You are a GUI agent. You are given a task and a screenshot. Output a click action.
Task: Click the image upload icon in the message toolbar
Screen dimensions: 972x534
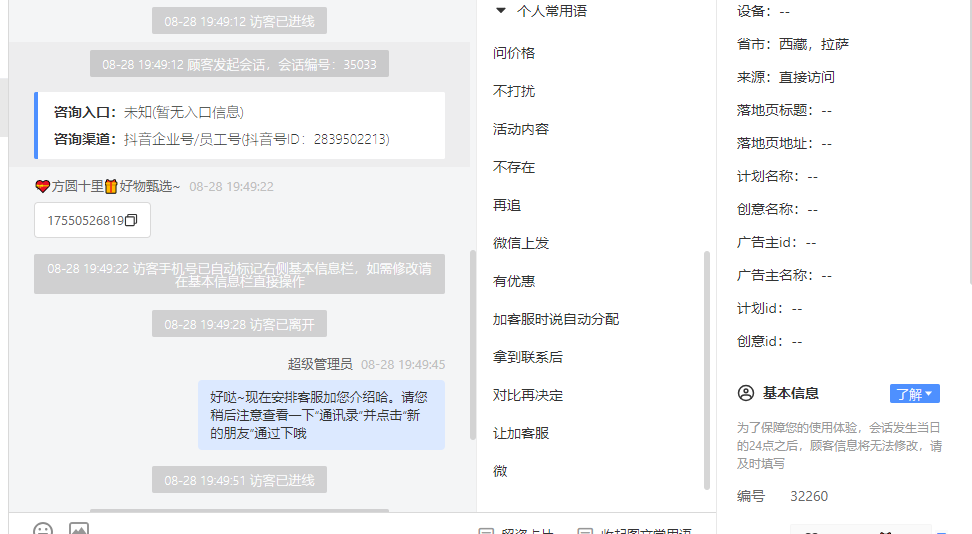click(79, 529)
